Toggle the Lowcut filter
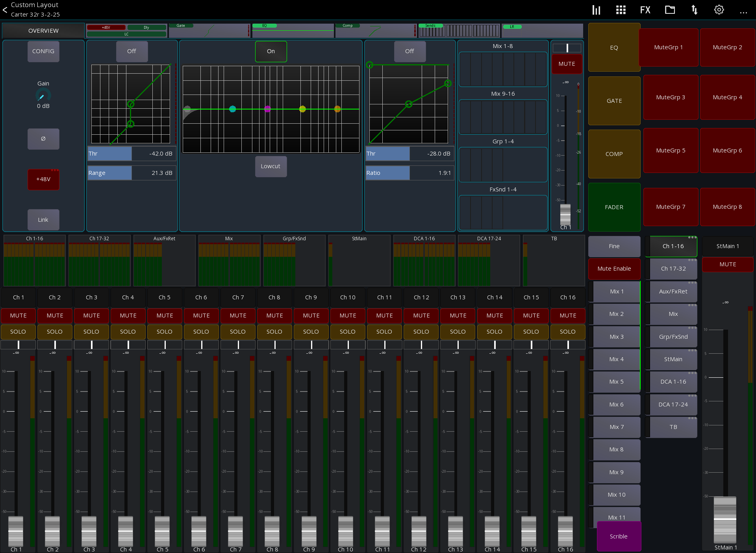 (x=271, y=166)
